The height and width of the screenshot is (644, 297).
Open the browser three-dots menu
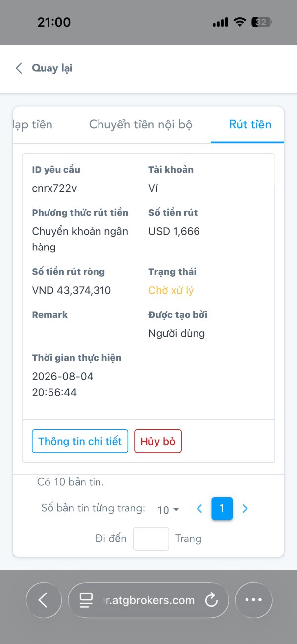(253, 600)
